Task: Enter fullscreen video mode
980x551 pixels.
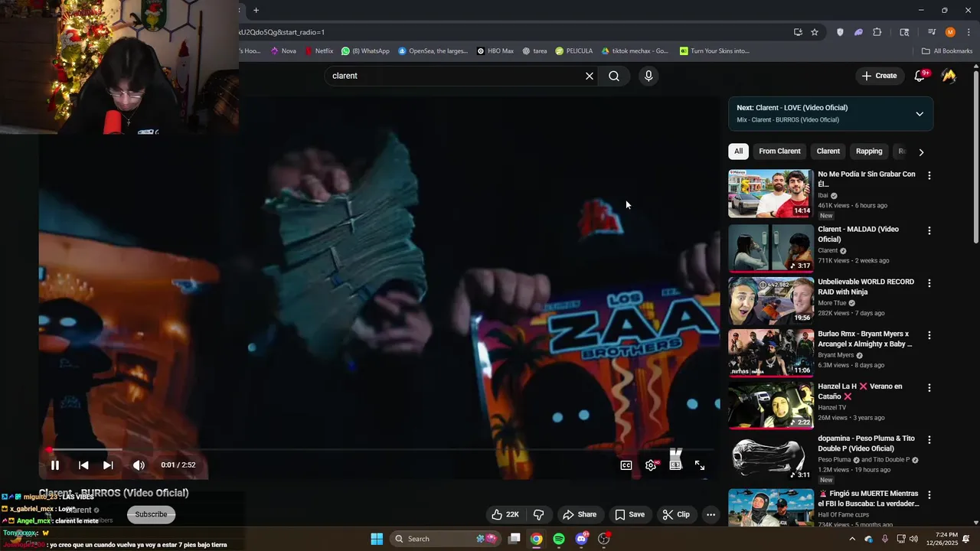Action: click(x=700, y=465)
